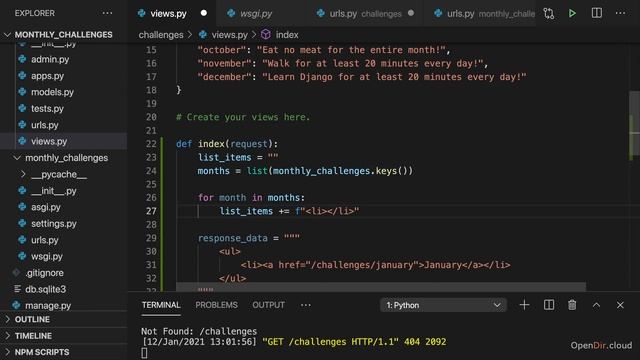
Task: Switch to urls.py challenges tab
Action: pos(365,13)
